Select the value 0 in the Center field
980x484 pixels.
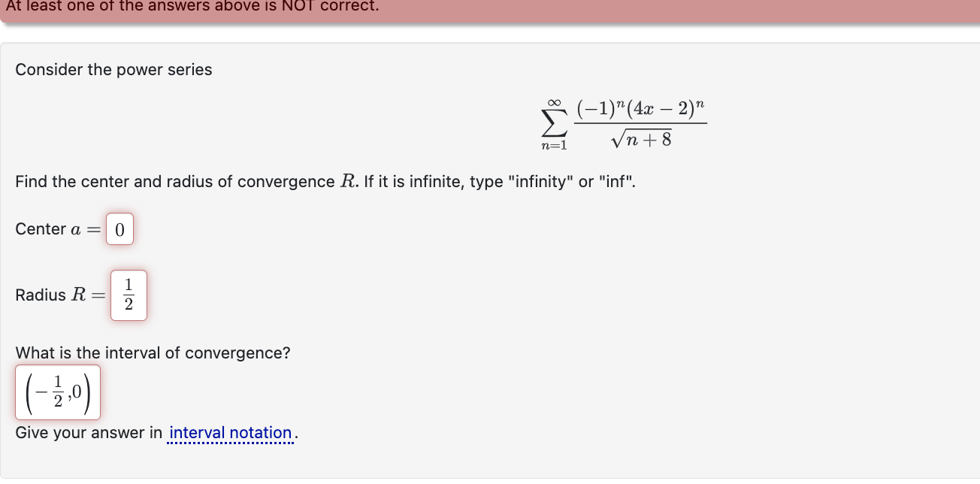119,229
